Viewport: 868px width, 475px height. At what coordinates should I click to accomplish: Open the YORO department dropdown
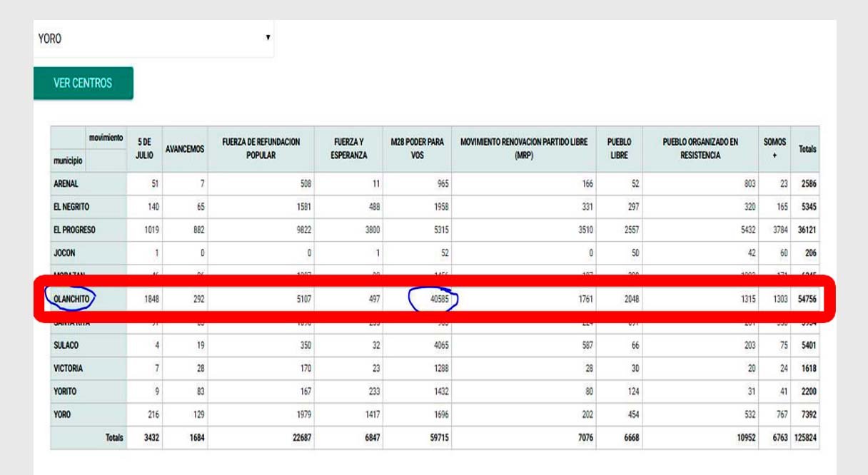[153, 39]
